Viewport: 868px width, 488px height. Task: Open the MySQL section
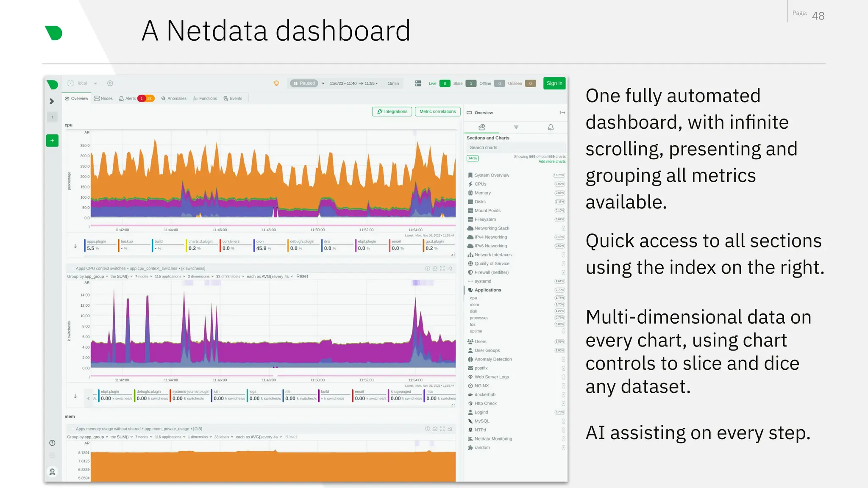pyautogui.click(x=516, y=421)
